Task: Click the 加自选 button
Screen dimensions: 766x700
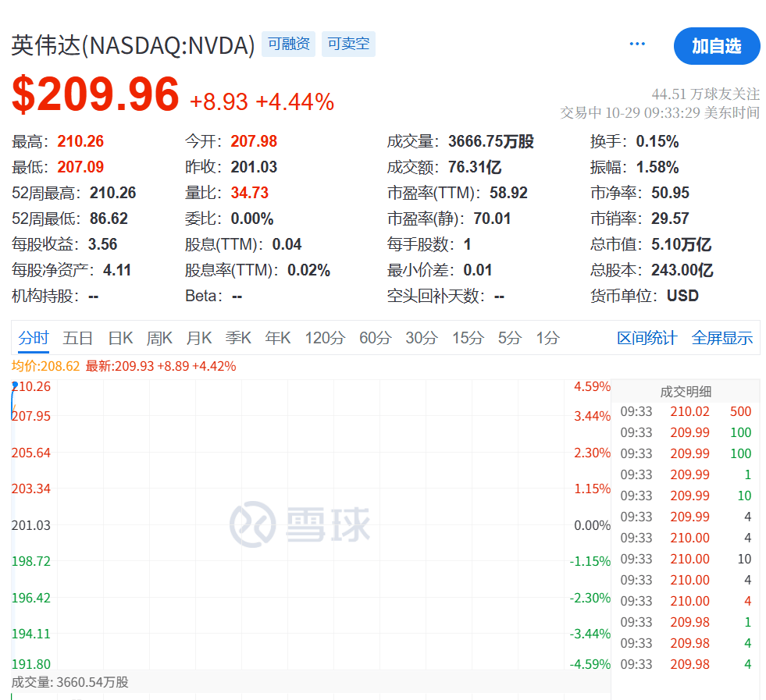Action: coord(716,46)
